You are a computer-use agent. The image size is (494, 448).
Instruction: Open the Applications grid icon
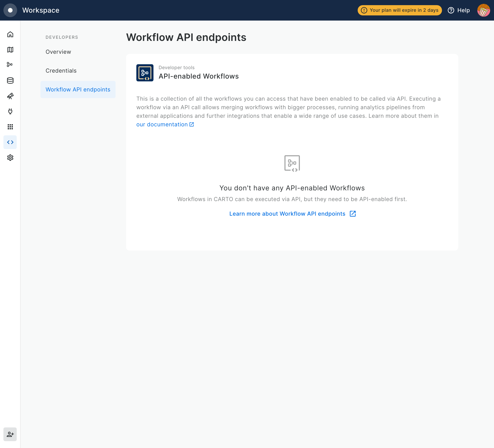[10, 127]
